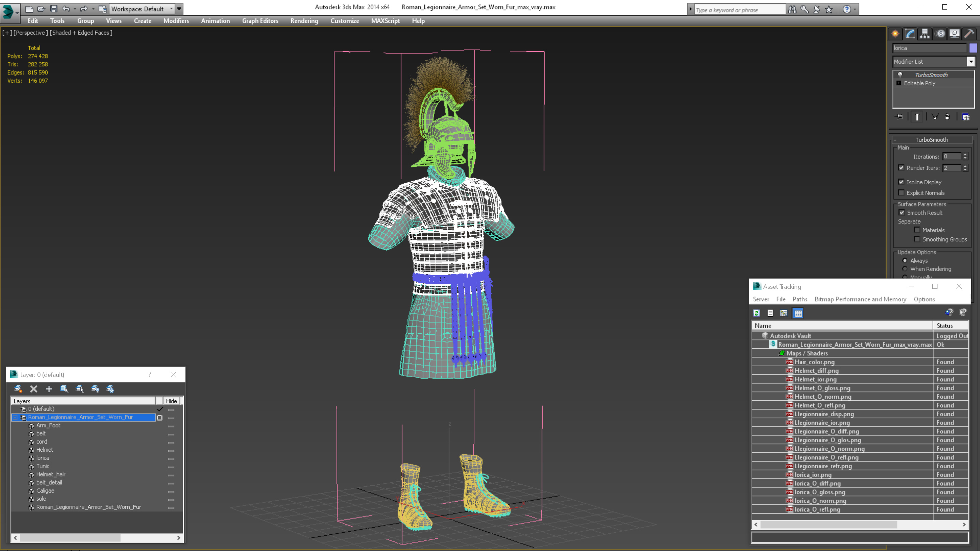Click the Create New Layer icon
This screenshot has height=551, width=980.
(18, 389)
